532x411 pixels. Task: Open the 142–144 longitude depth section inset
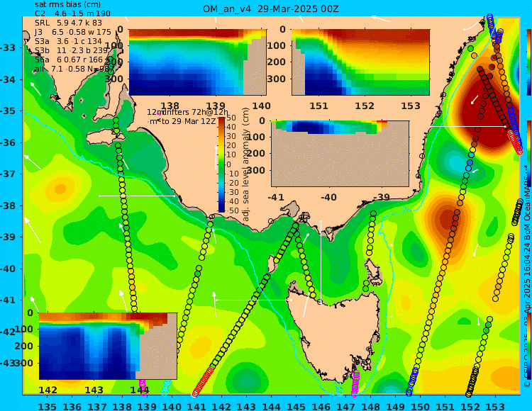108,346
